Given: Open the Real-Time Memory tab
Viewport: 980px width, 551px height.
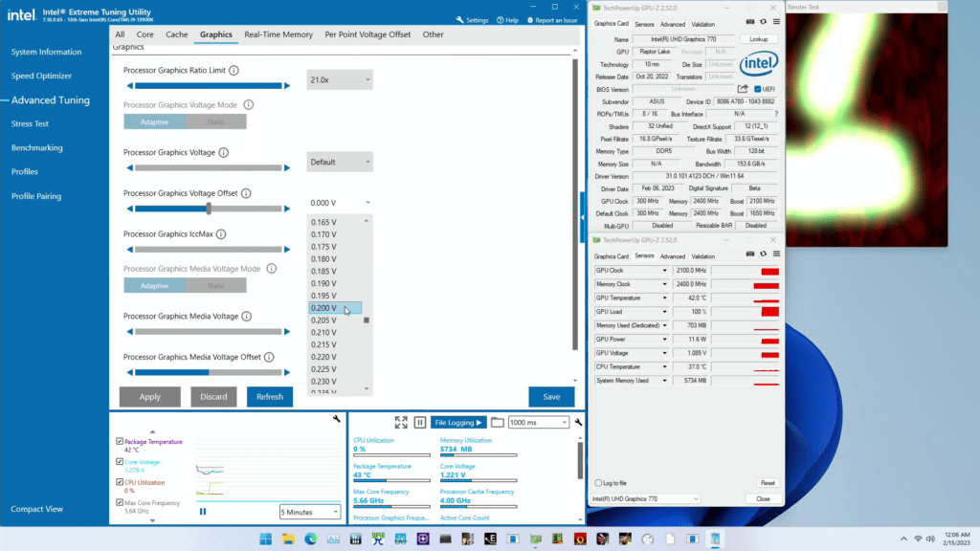Looking at the screenshot, I should pos(278,35).
